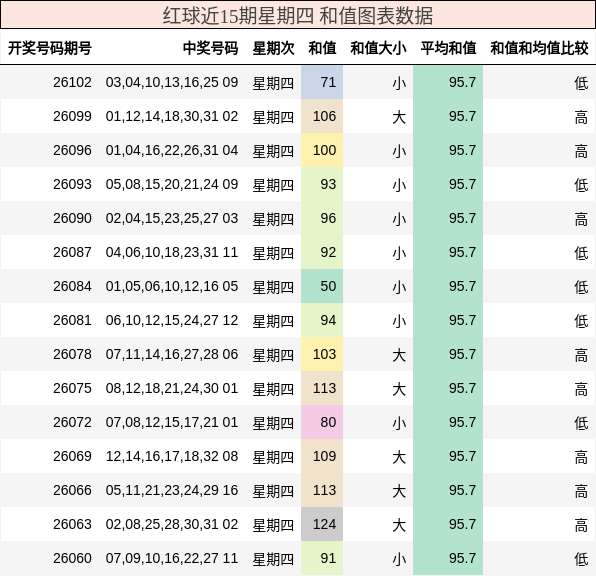Select issue number 26063
Viewport: 596px width, 576px height.
(x=72, y=524)
